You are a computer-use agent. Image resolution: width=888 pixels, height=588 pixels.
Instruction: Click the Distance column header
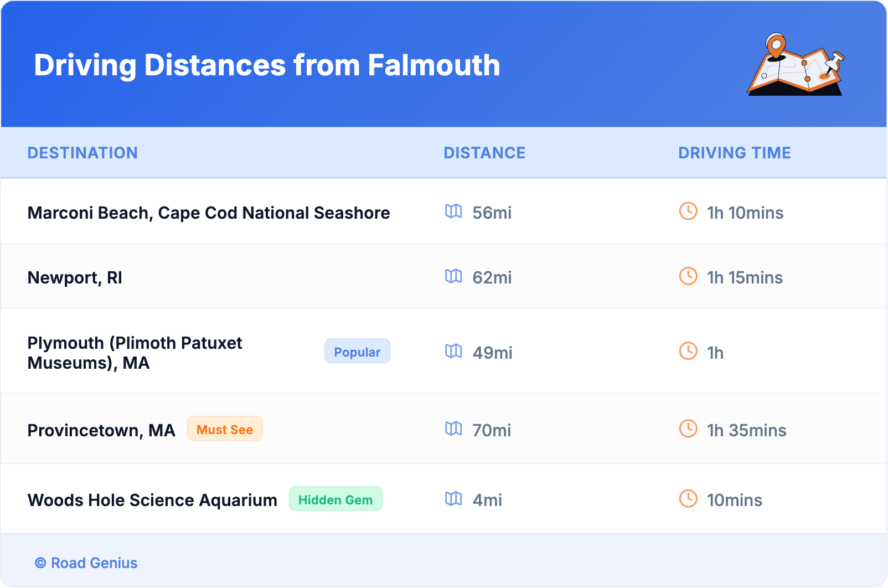coord(484,153)
